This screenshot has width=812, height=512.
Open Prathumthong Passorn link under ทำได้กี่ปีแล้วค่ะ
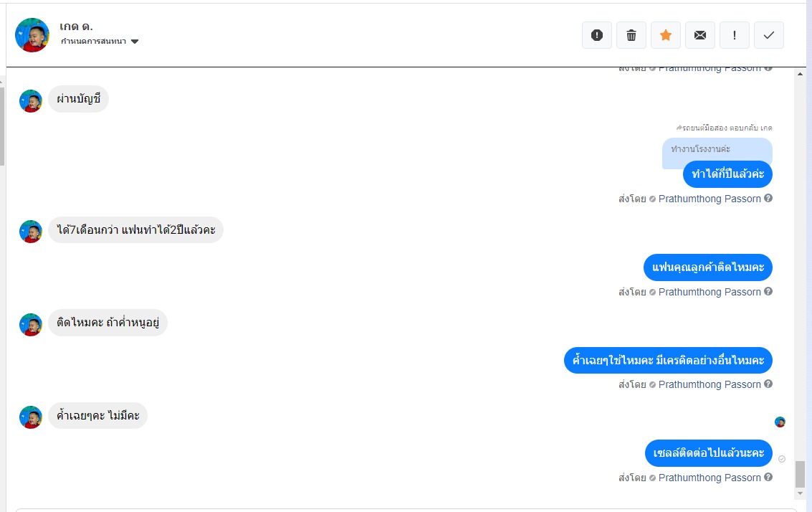coord(710,199)
